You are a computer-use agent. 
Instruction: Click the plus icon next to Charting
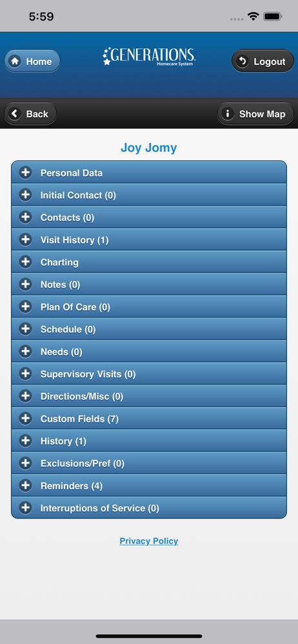click(x=26, y=262)
